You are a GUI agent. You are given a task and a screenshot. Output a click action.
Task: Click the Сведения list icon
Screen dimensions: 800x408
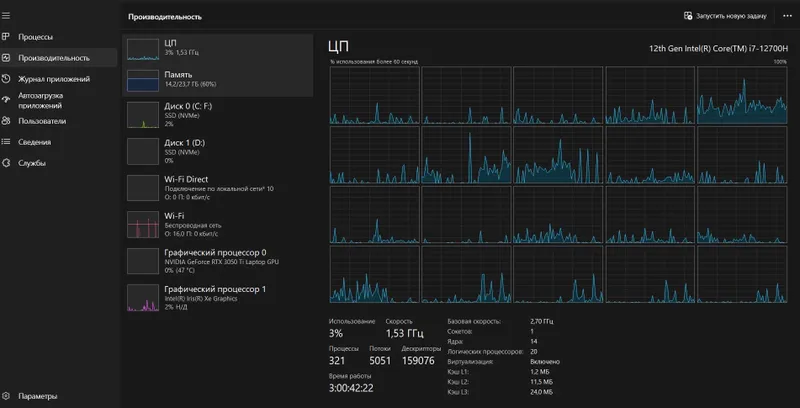coord(6,142)
